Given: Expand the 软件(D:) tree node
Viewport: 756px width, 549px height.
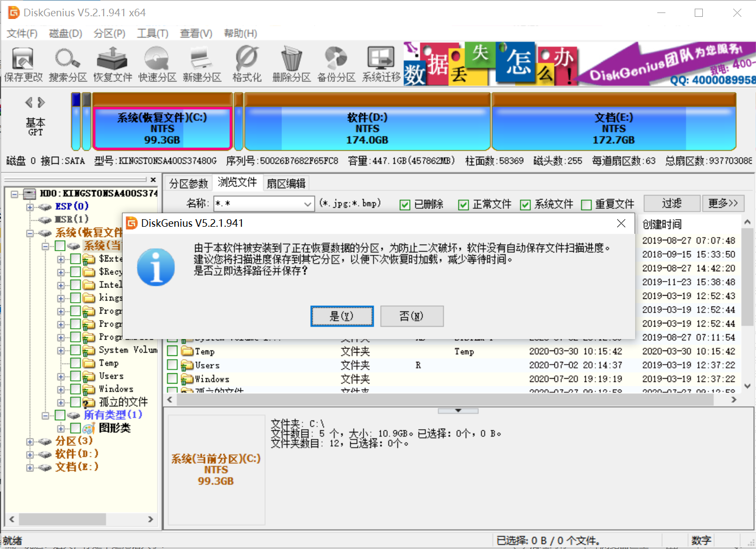Looking at the screenshot, I should click(x=30, y=455).
